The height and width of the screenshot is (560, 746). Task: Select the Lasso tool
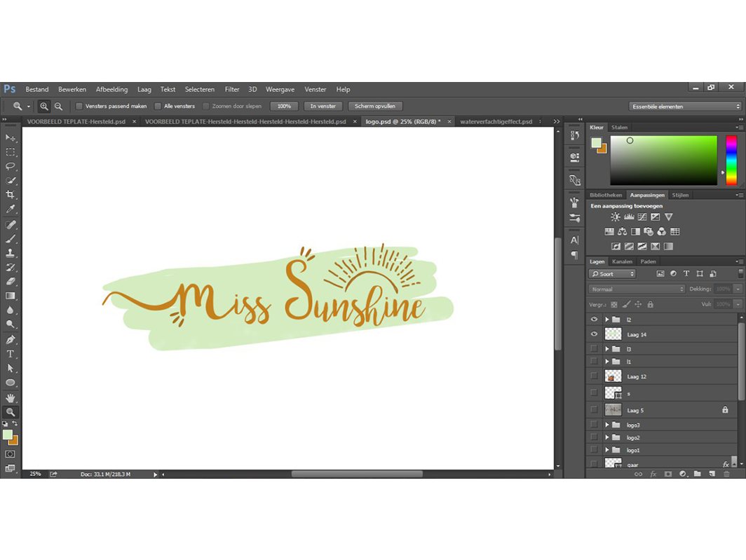[11, 166]
